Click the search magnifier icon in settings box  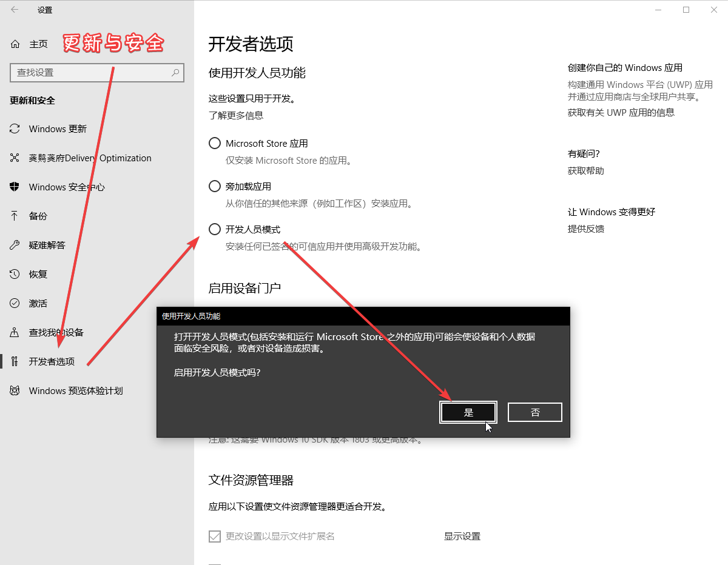(175, 73)
